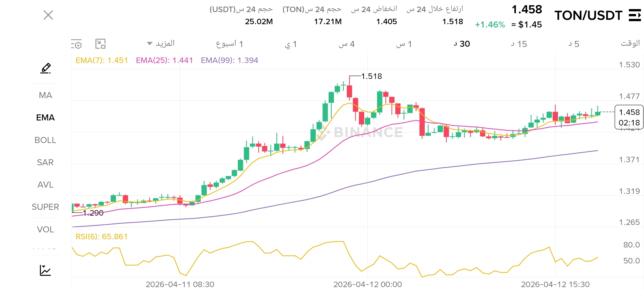Screen dimensions: 644x297
Task: Select the pencil drawing tool icon
Action: [45, 68]
